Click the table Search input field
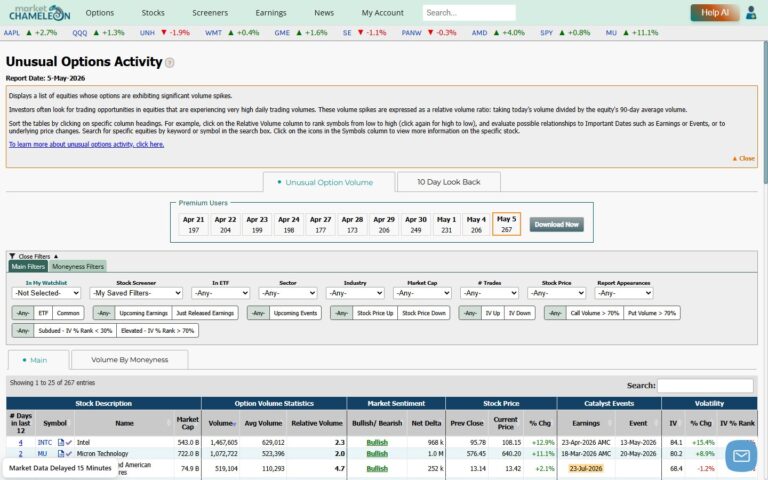 tap(705, 385)
